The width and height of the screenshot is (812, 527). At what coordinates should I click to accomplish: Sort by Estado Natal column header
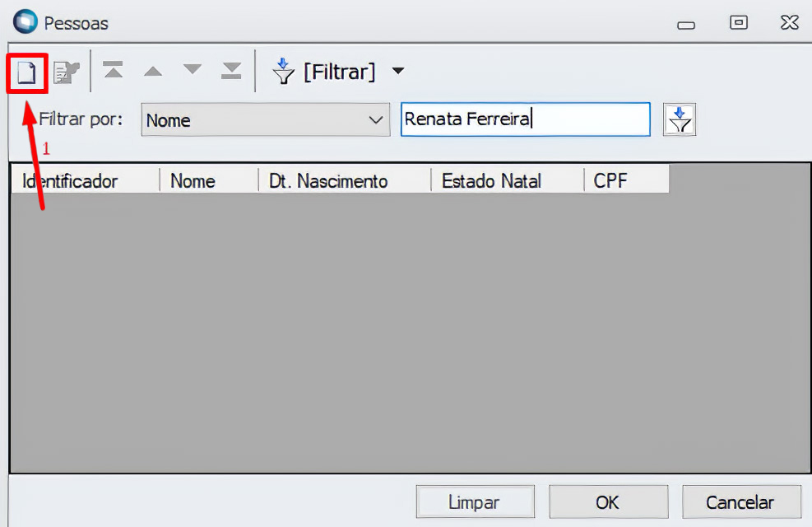(x=506, y=180)
